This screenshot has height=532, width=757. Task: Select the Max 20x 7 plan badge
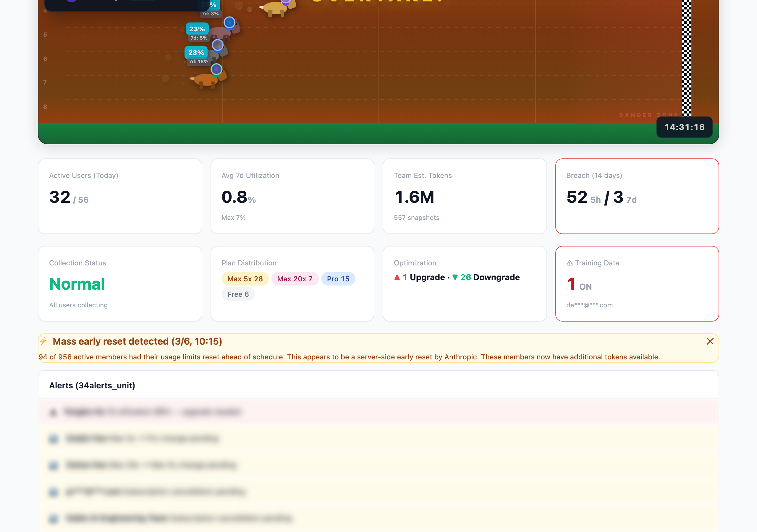[x=295, y=279]
